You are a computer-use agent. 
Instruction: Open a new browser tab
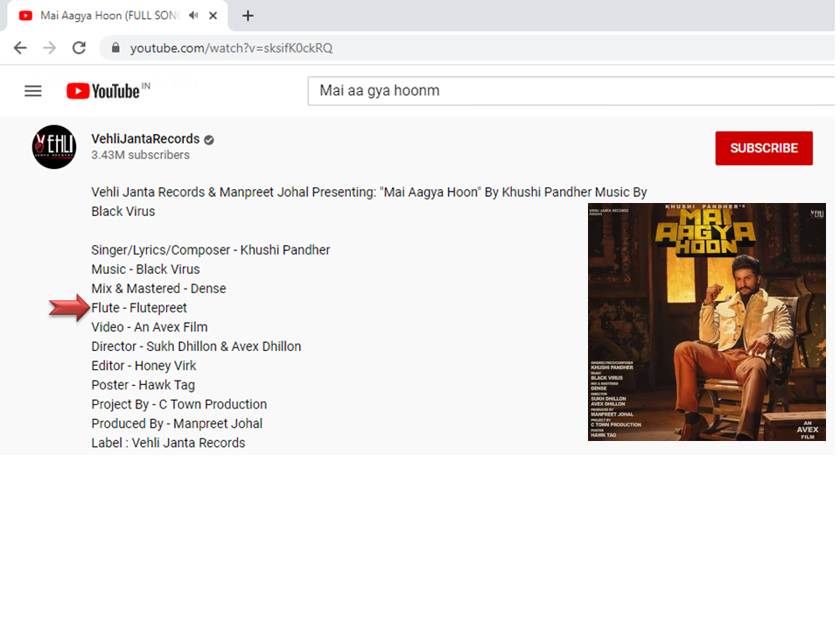click(x=248, y=16)
